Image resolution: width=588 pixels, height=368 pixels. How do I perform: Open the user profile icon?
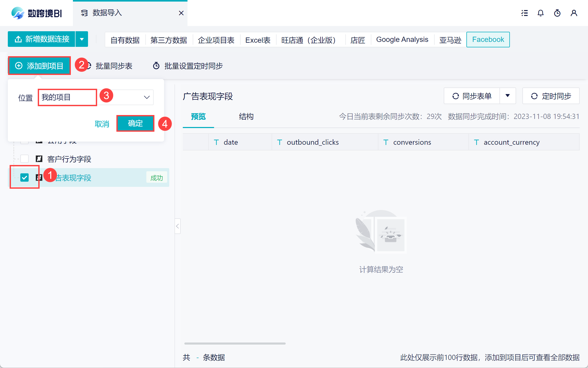[574, 13]
